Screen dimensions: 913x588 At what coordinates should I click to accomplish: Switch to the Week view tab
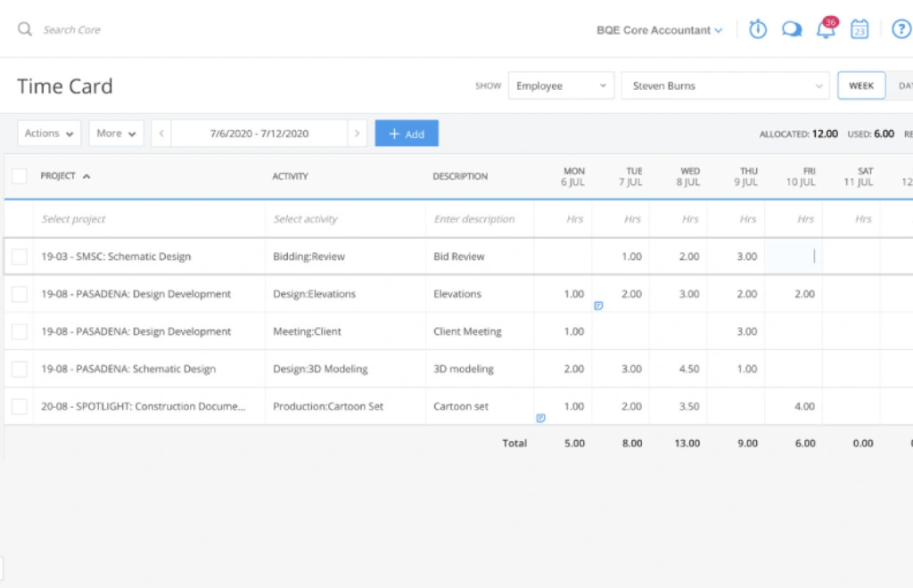860,86
